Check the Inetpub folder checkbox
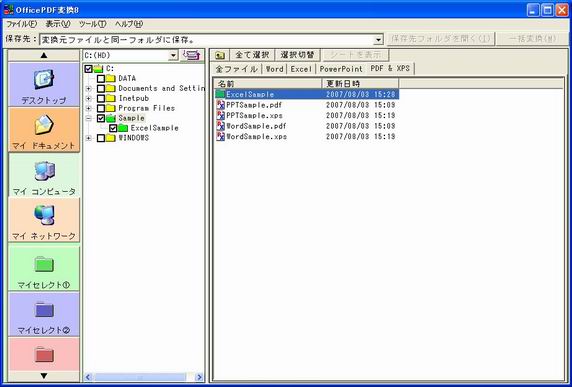572x387 pixels. (101, 98)
